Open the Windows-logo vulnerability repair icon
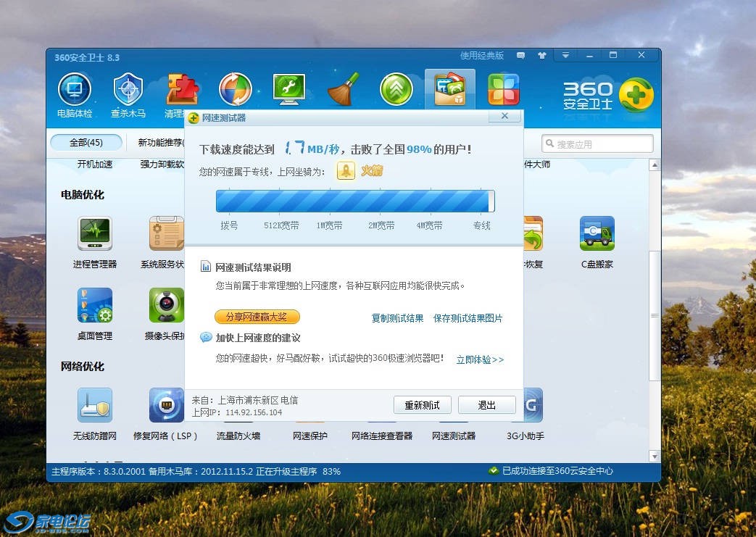 236,90
